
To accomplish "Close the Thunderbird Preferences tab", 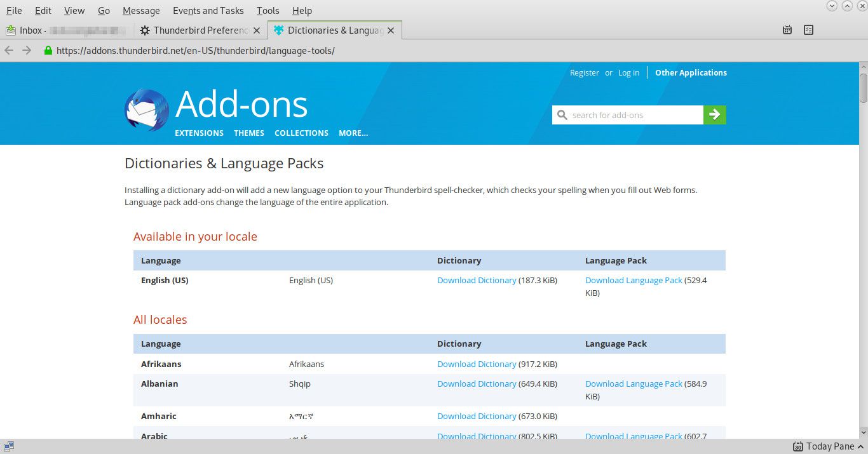I will [x=257, y=30].
